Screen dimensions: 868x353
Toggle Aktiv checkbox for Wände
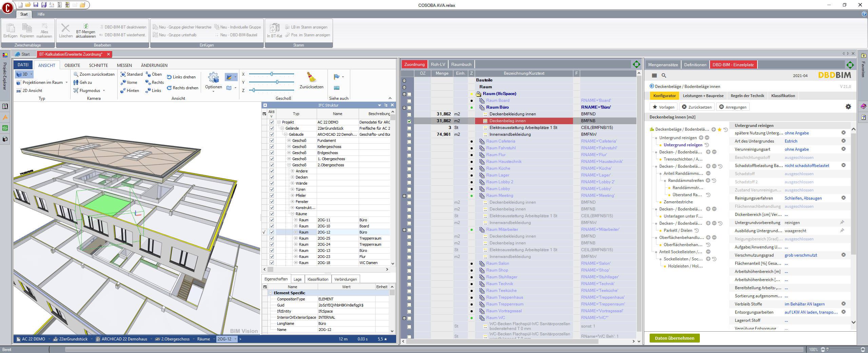coord(272,183)
